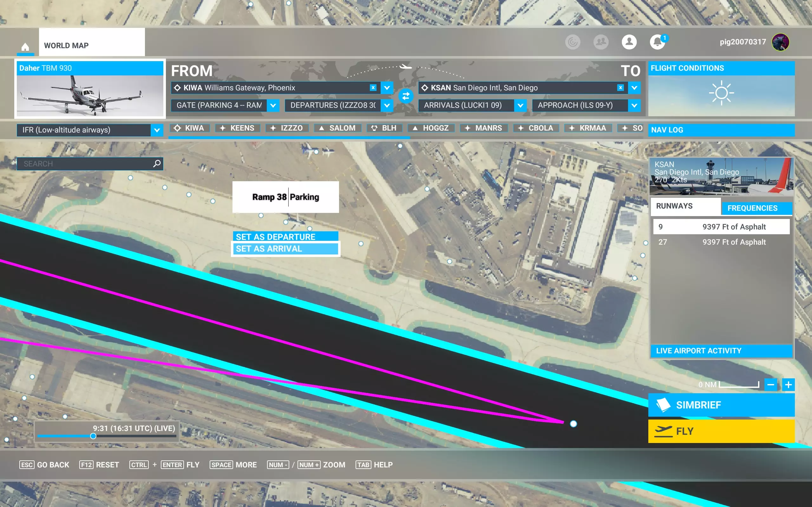Zoom in the map with plus
The image size is (812, 507).
pos(788,385)
